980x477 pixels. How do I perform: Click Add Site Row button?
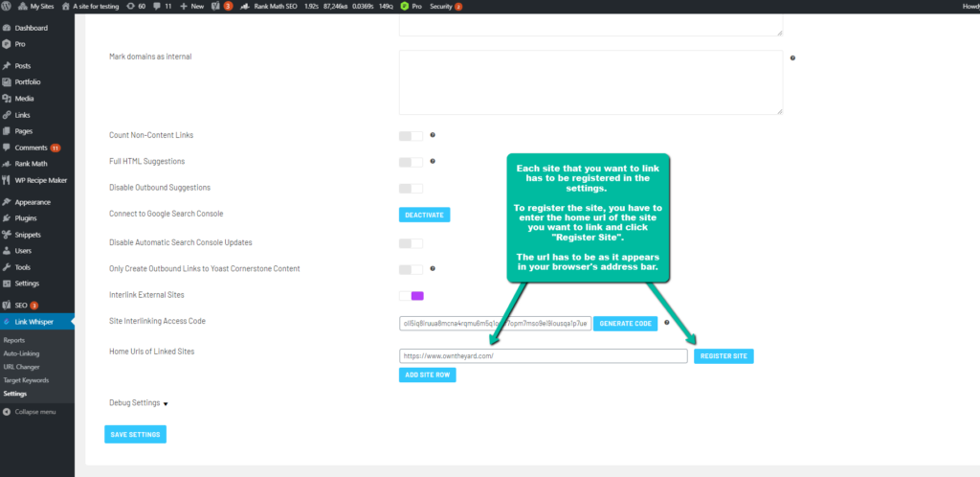428,375
